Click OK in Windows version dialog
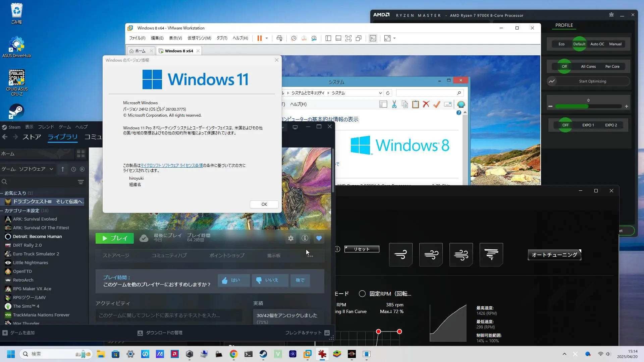This screenshot has width=644, height=362. coord(264,204)
